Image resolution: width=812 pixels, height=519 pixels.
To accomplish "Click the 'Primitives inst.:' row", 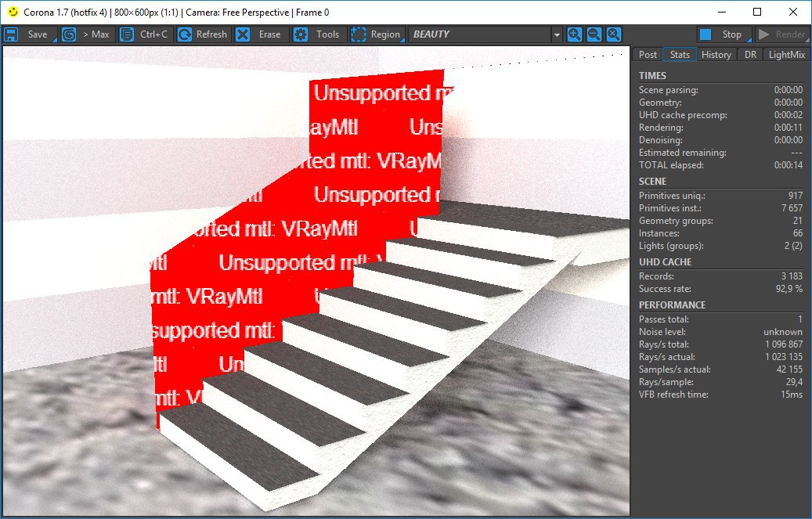I will click(x=720, y=208).
